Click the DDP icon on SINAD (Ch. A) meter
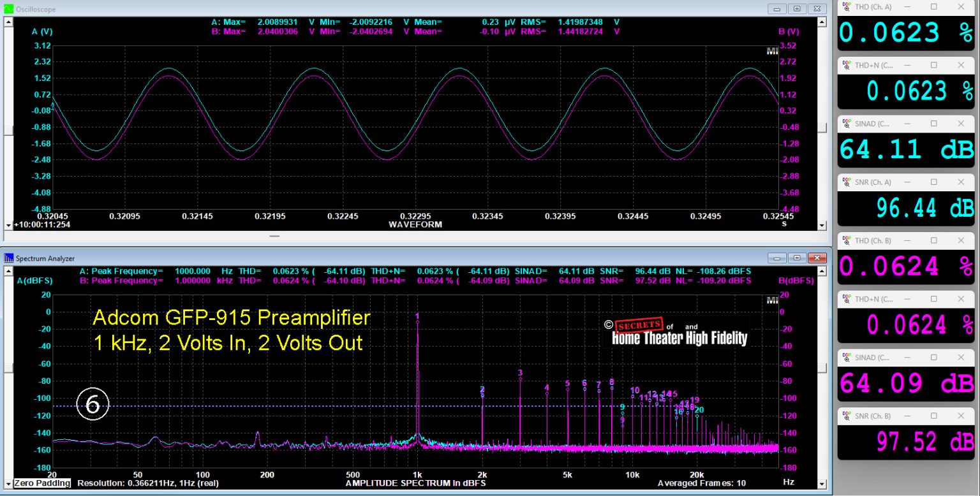 (847, 124)
